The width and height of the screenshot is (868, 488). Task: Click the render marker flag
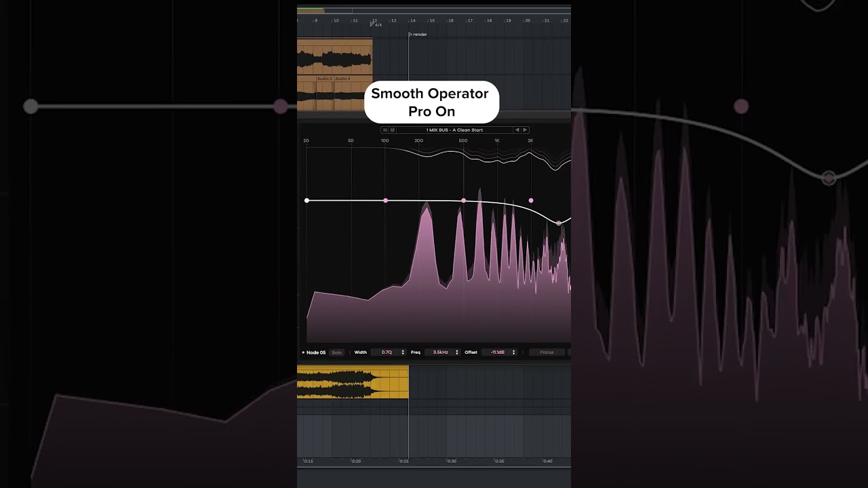[410, 34]
